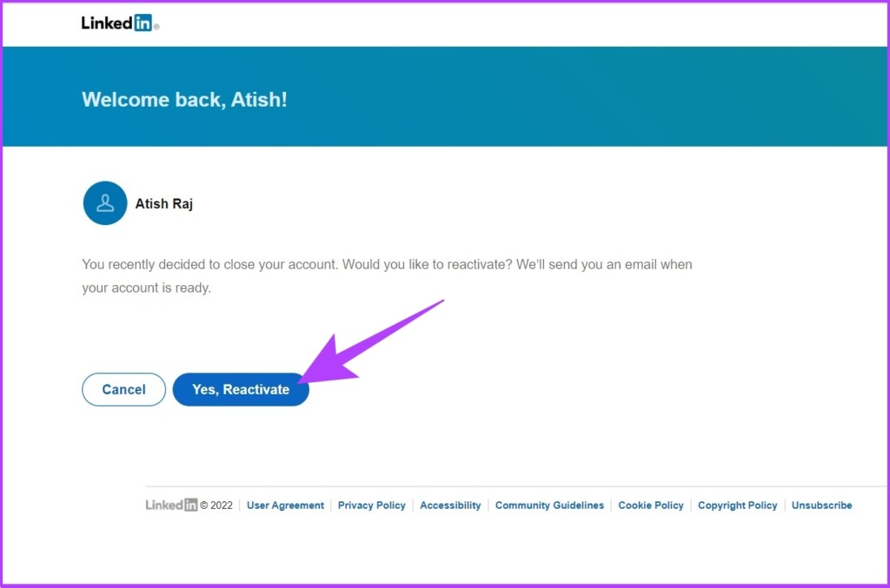The width and height of the screenshot is (890, 588).
Task: Click the sentence about recently closing your account
Action: coord(210,265)
